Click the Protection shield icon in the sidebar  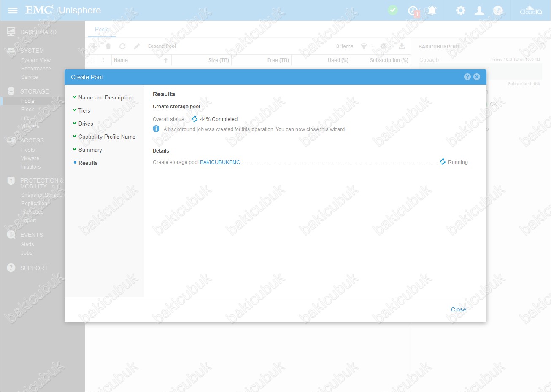(x=11, y=181)
